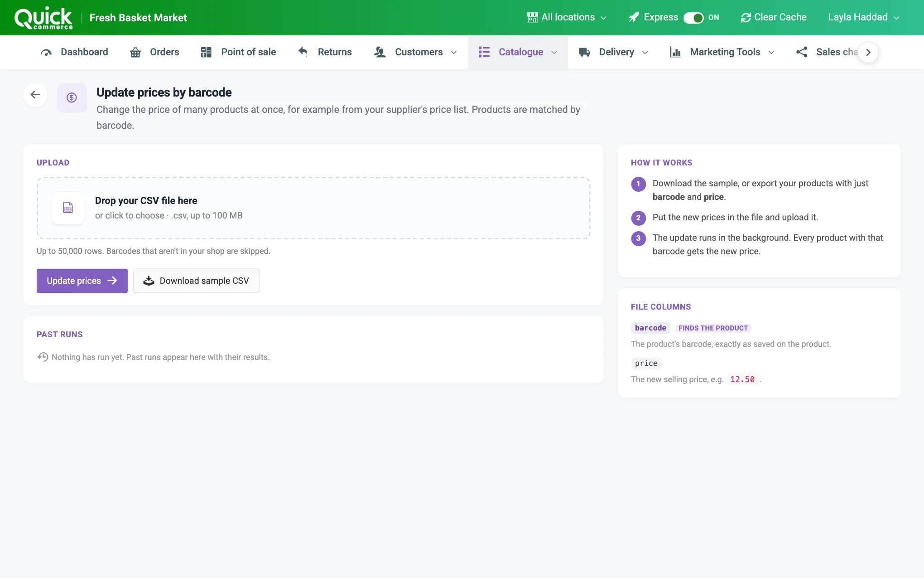The width and height of the screenshot is (924, 578).
Task: Open the Delivery menu
Action: (x=613, y=52)
